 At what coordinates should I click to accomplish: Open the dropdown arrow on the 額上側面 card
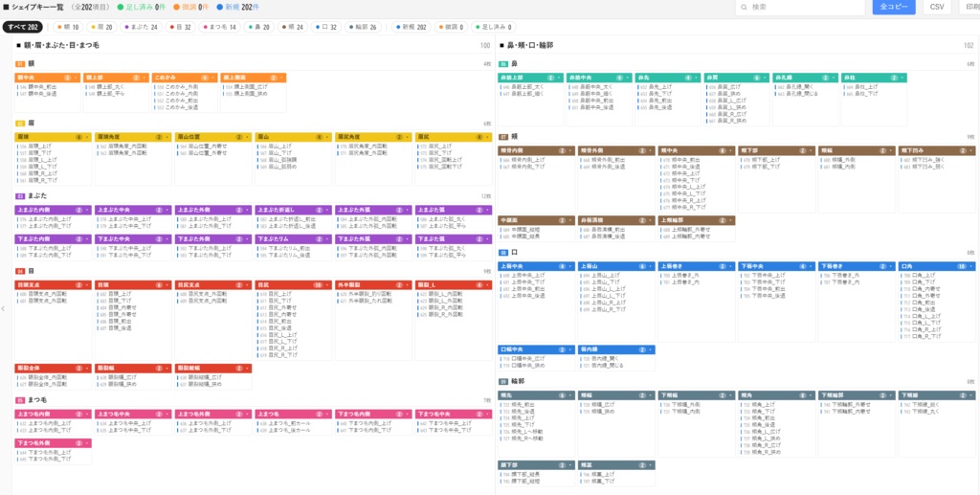[x=282, y=79]
